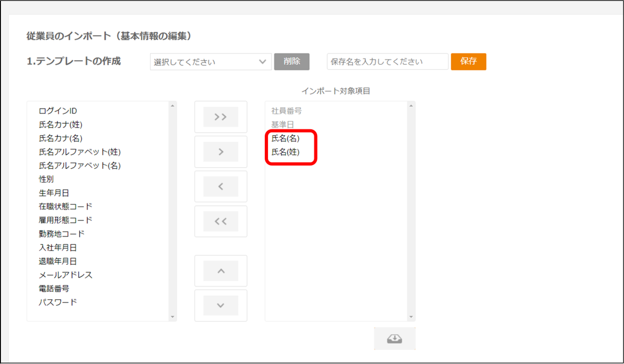This screenshot has width=624, height=364.
Task: Select 性別 in the left list
Action: pyautogui.click(x=46, y=179)
